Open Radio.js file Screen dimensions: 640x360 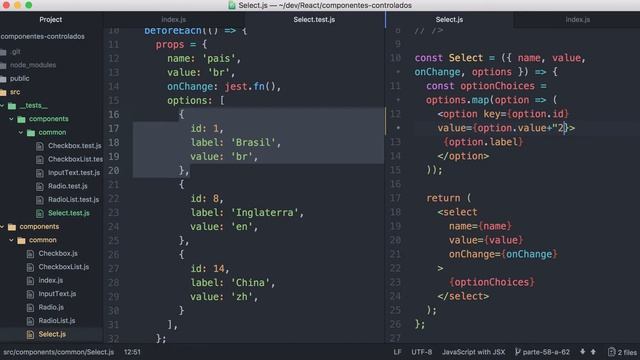pos(51,307)
